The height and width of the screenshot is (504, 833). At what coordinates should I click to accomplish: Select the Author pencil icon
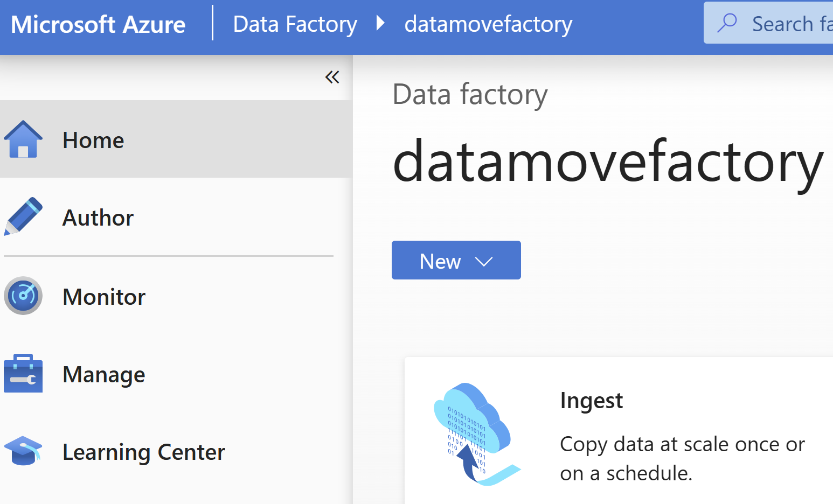[23, 216]
